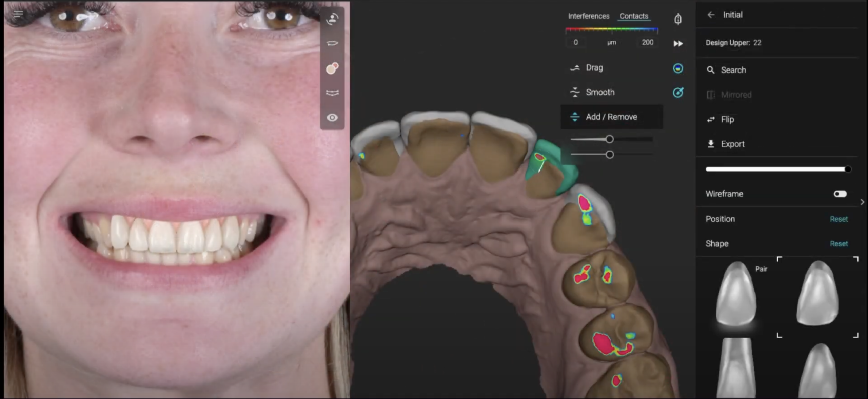Select the Add / Remove tool
Screen dimensions: 868x399
(611, 117)
